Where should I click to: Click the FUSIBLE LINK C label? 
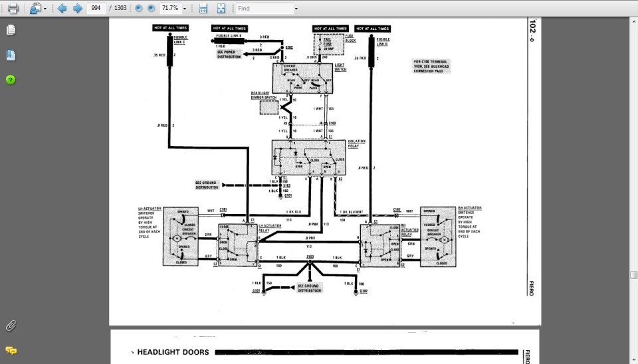point(181,39)
